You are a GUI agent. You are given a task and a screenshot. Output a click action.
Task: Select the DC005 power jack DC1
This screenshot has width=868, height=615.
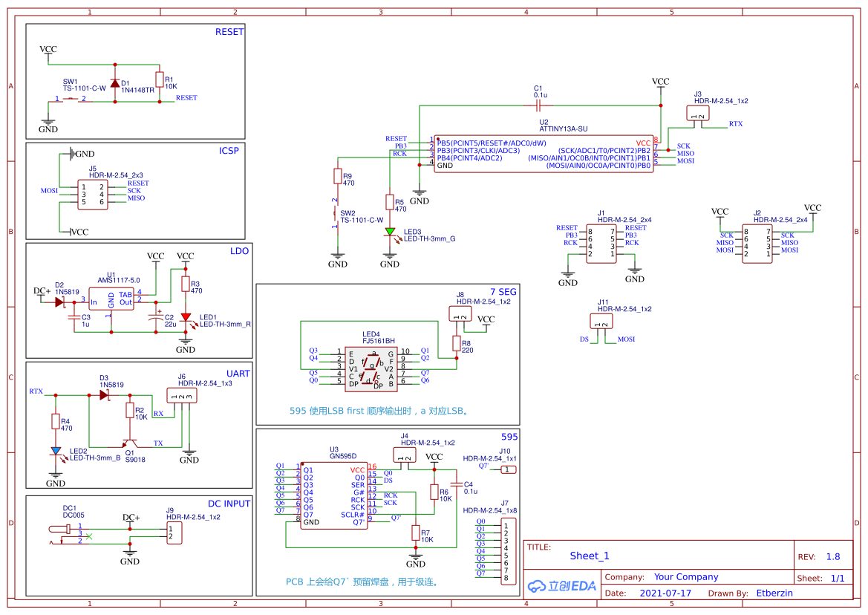[67, 533]
